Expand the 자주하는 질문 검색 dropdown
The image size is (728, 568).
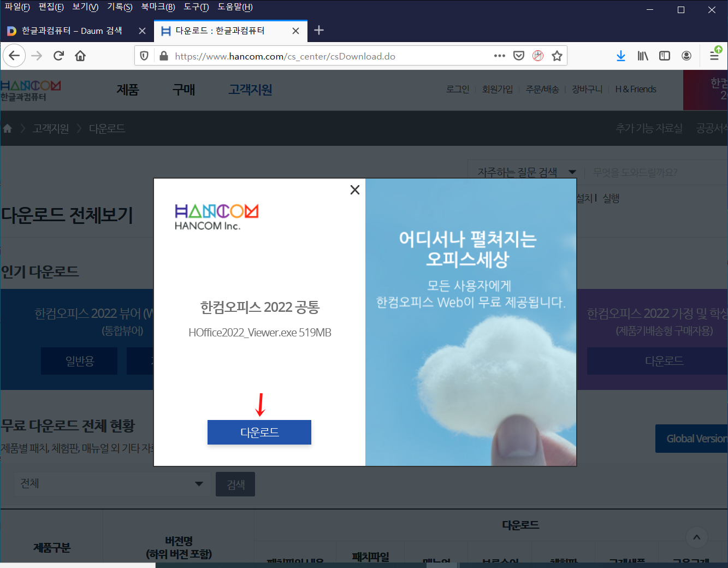[527, 173]
